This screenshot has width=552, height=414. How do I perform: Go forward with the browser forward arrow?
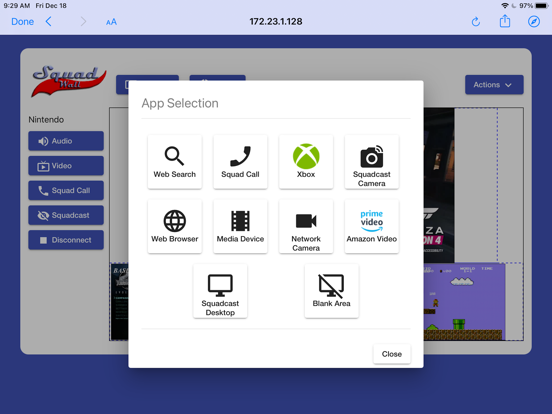point(83,21)
